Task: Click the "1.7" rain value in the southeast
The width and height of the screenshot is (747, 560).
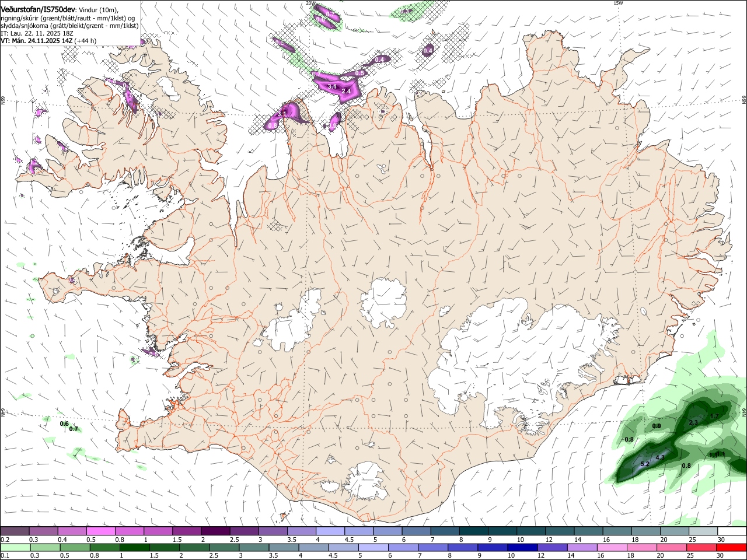Action: pos(714,416)
